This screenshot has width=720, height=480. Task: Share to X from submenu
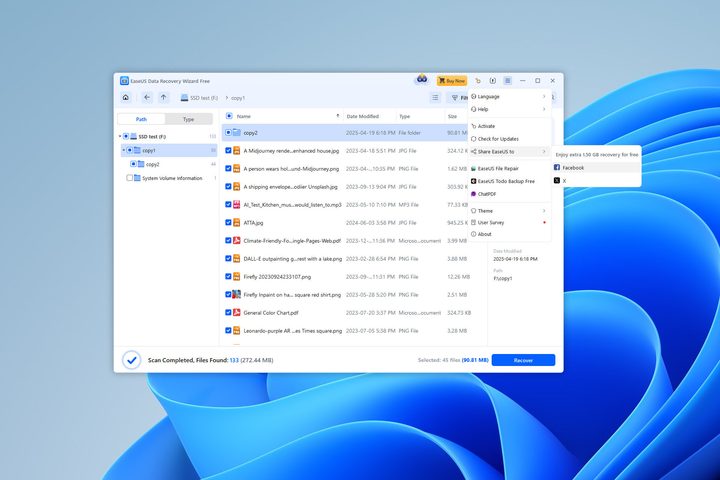[596, 181]
